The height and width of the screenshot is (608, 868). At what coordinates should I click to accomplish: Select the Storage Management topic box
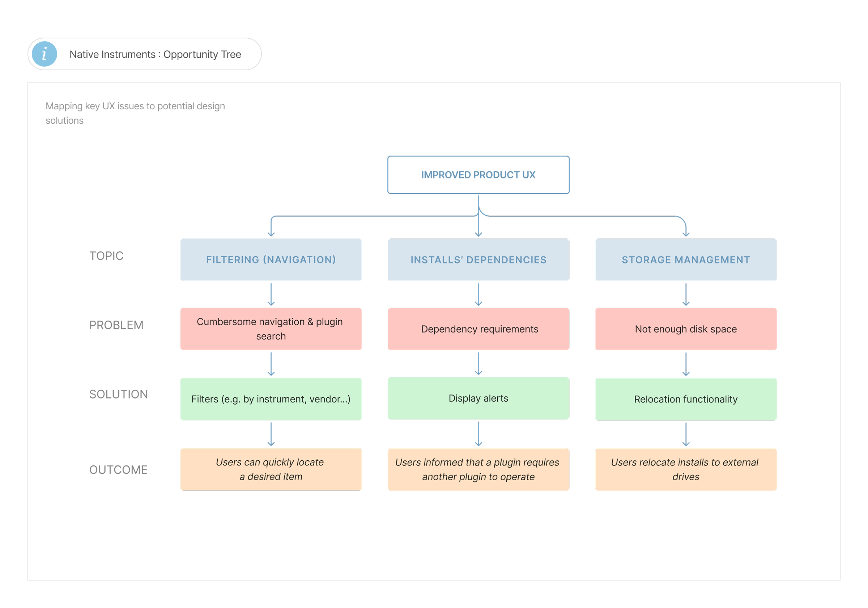pos(686,259)
